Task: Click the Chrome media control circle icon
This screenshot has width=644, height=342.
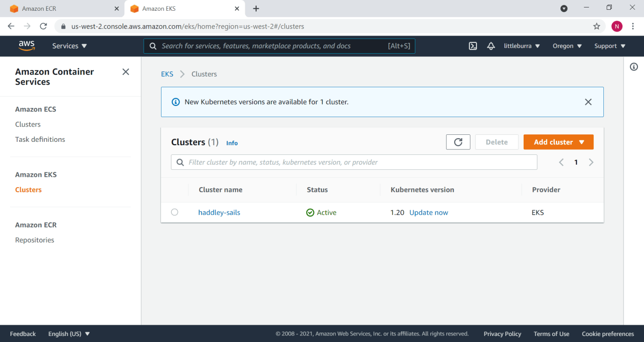Action: pyautogui.click(x=564, y=8)
